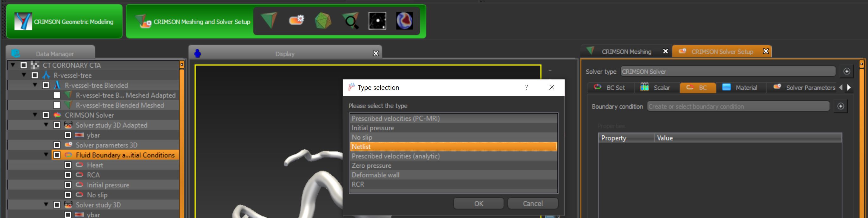This screenshot has height=218, width=868.
Task: Open the Material tab
Action: tap(741, 87)
